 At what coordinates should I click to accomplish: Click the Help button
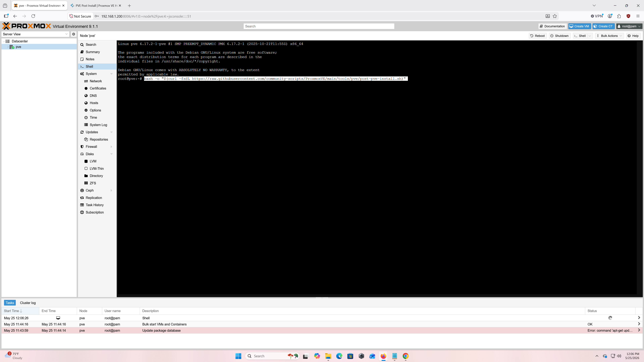pos(633,36)
